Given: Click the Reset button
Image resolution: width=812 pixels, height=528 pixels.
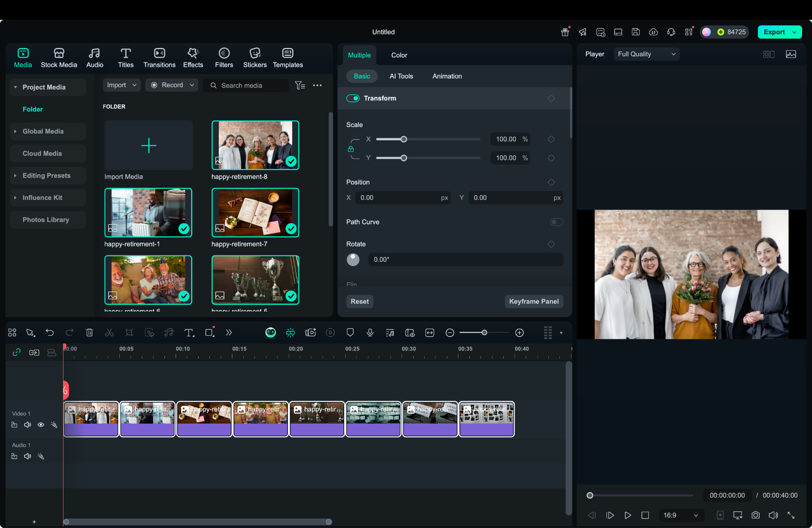Looking at the screenshot, I should pos(360,301).
